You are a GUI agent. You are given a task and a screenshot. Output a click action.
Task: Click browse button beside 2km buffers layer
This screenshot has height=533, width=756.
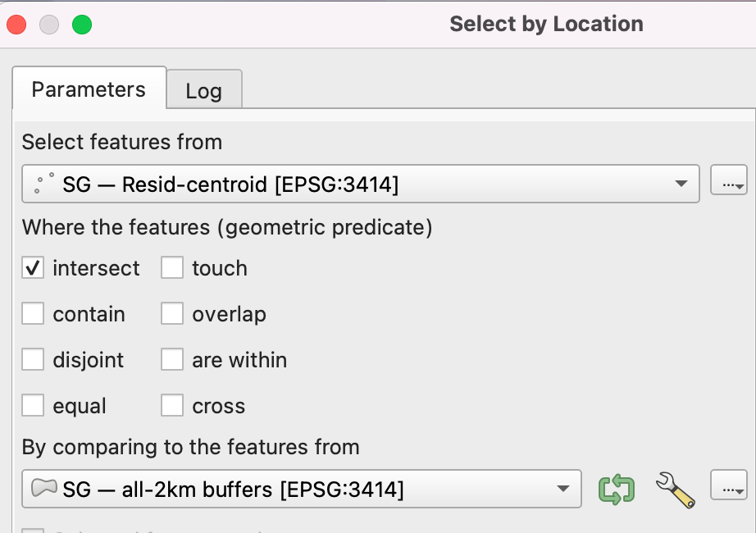point(728,490)
